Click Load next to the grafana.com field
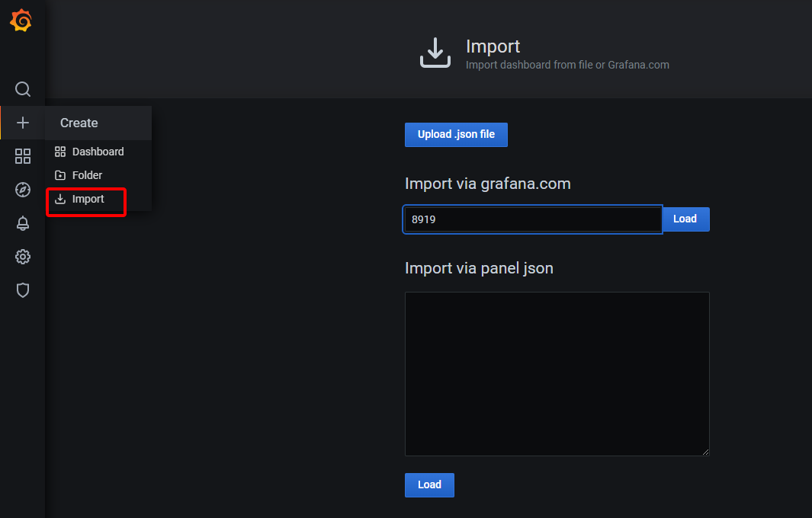Image resolution: width=812 pixels, height=518 pixels. 685,219
